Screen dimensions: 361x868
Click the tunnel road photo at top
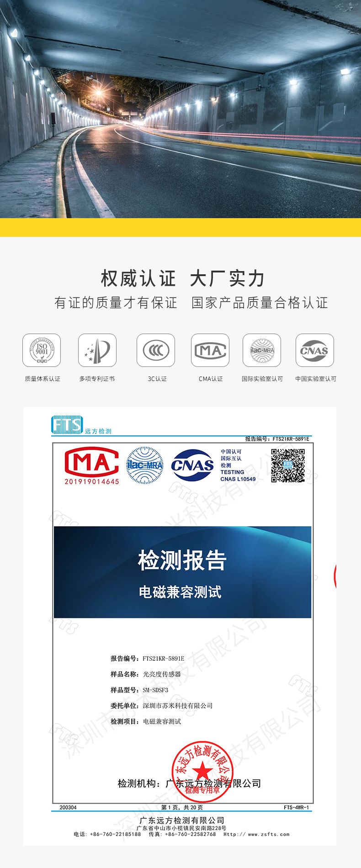pyautogui.click(x=180, y=110)
